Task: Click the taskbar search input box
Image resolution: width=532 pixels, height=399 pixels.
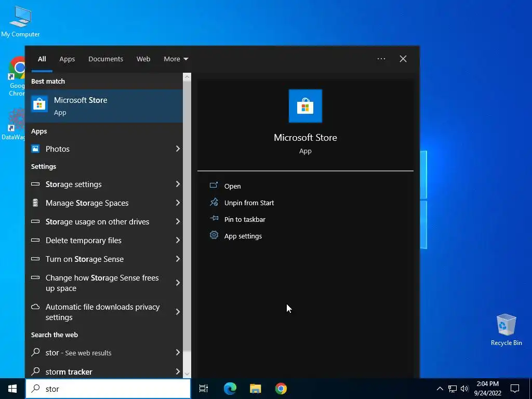Action: (108, 389)
